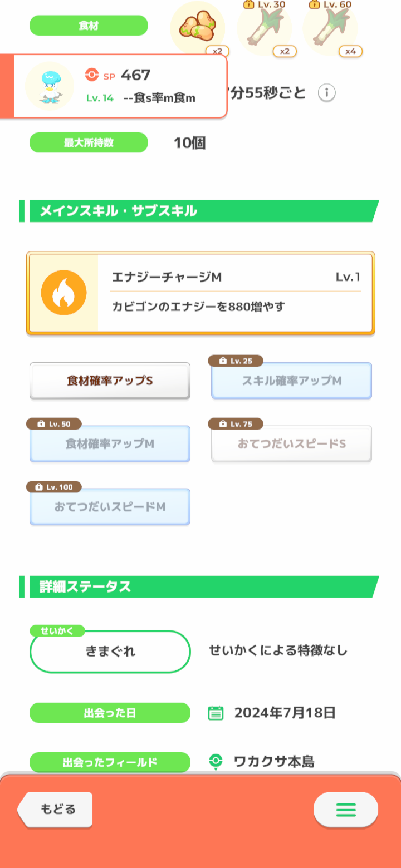Viewport: 401px width, 868px height.
Task: Tap the bean ingredient icon
Action: (x=197, y=28)
